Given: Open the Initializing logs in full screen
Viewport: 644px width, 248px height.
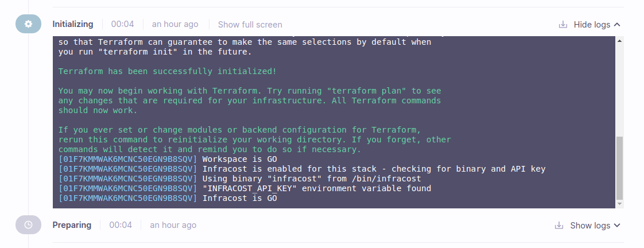Looking at the screenshot, I should point(250,24).
